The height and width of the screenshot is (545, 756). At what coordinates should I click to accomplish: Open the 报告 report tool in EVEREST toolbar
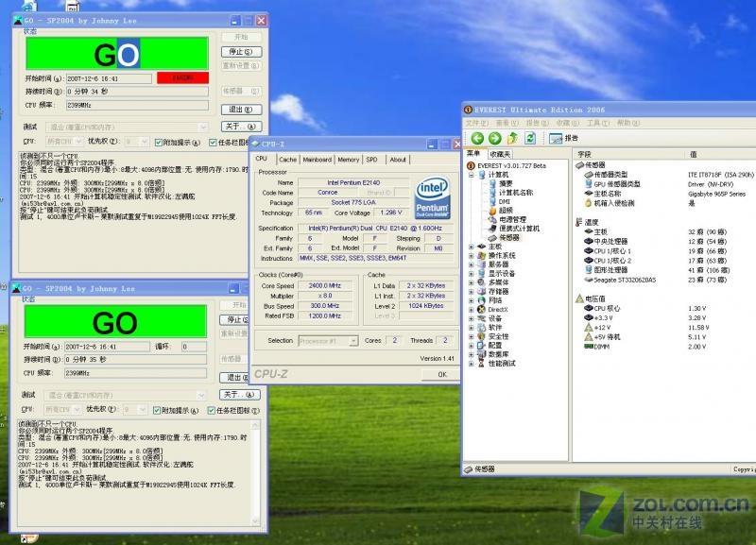click(563, 139)
